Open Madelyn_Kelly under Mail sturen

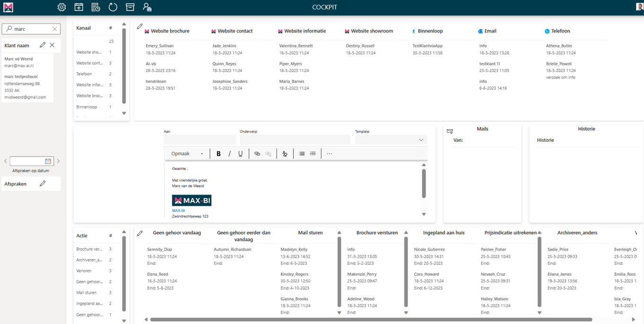point(294,250)
